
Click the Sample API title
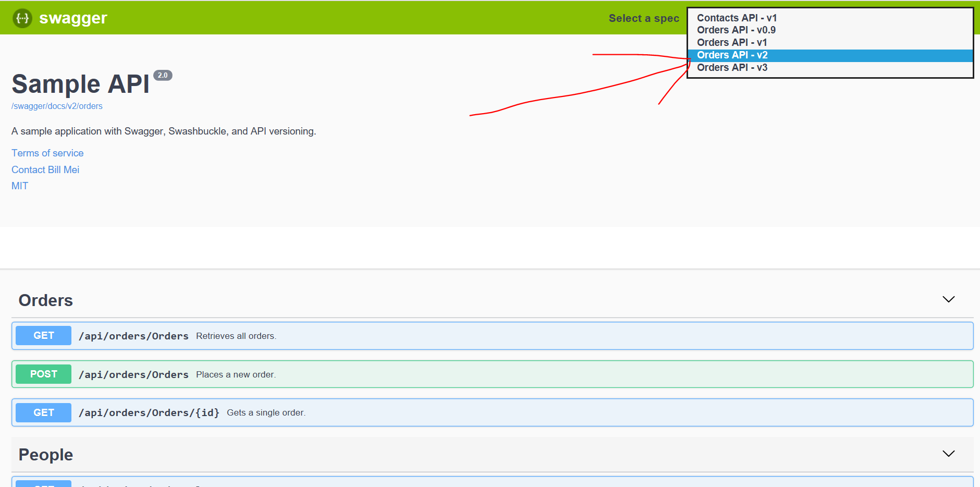point(80,84)
